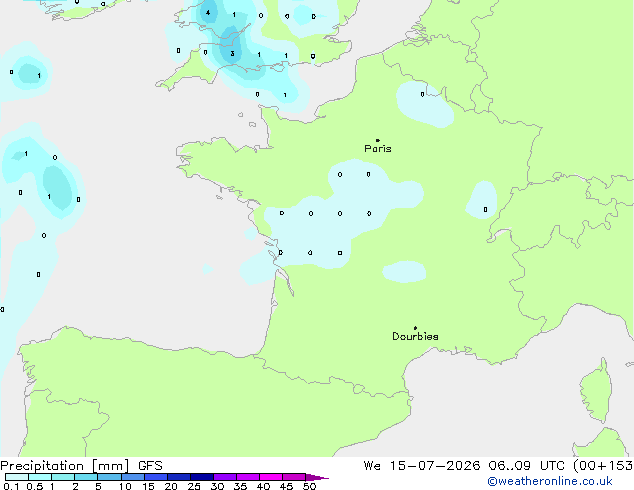Image resolution: width=634 pixels, height=490 pixels.
Task: Click the forecast date 15-07-2026 text
Action: tap(435, 466)
